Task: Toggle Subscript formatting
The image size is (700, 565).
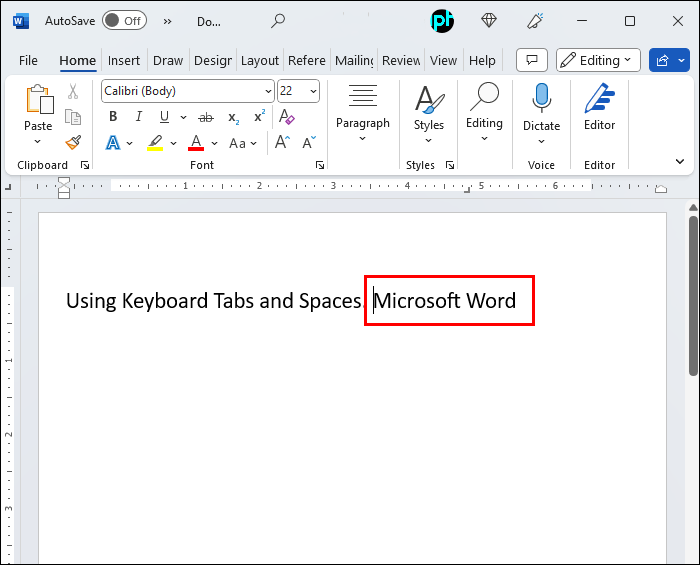Action: (233, 118)
